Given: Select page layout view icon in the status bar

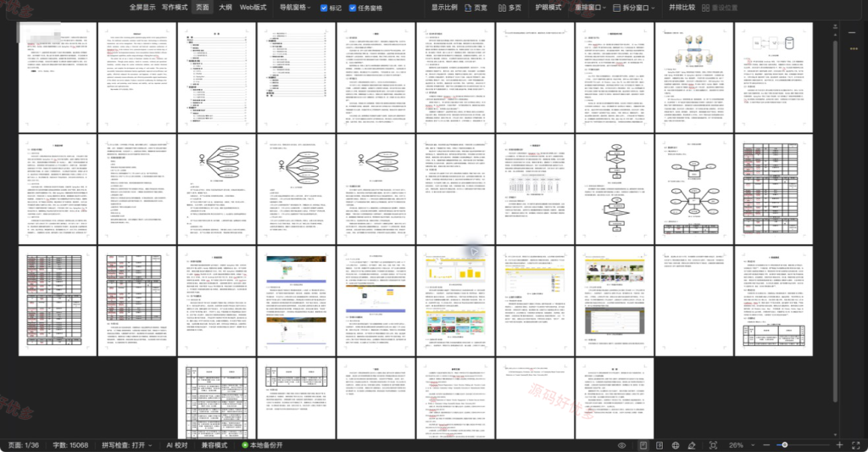Looking at the screenshot, I should [643, 445].
